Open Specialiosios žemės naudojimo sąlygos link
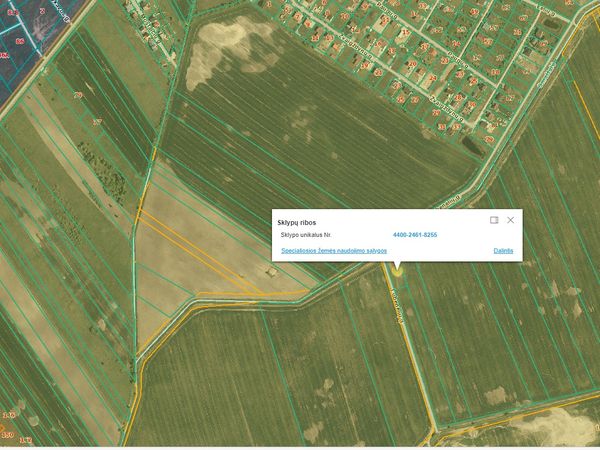 (334, 251)
